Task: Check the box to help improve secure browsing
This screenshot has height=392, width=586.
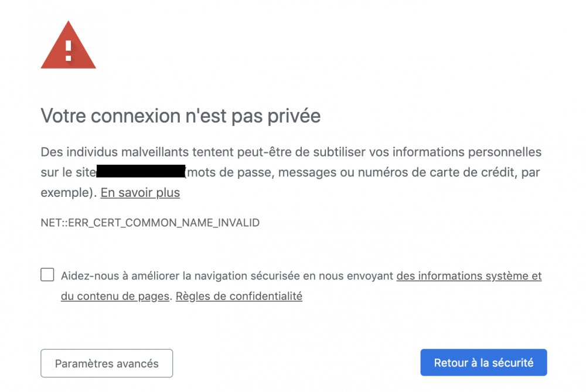Action: [x=47, y=275]
